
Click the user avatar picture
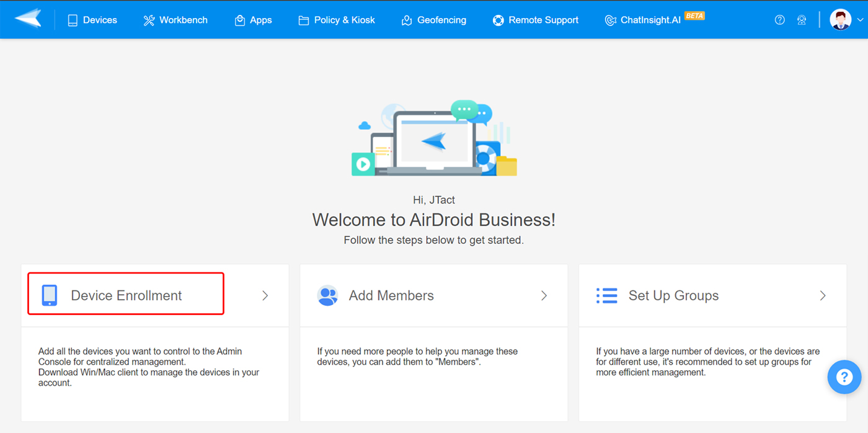pos(841,20)
